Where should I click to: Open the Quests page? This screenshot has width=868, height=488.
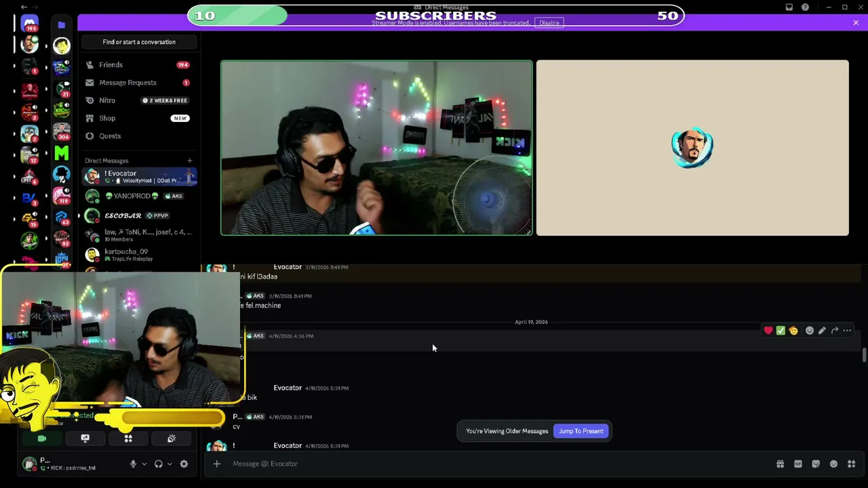coord(139,136)
